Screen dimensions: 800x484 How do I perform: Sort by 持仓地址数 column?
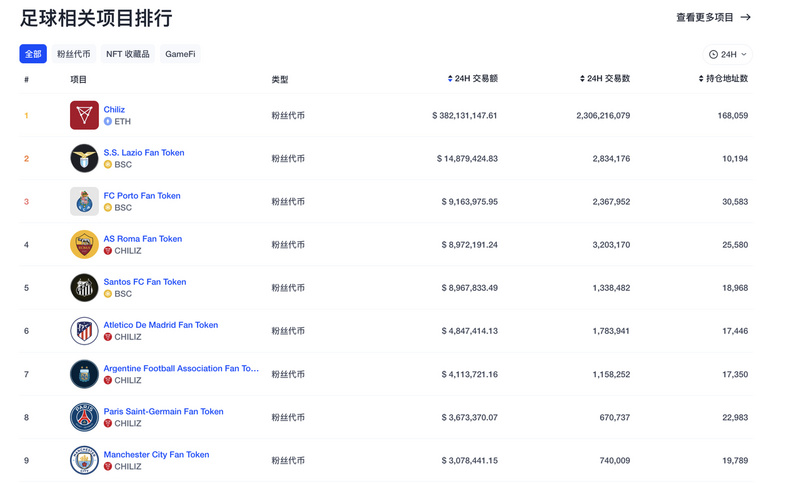coord(723,79)
